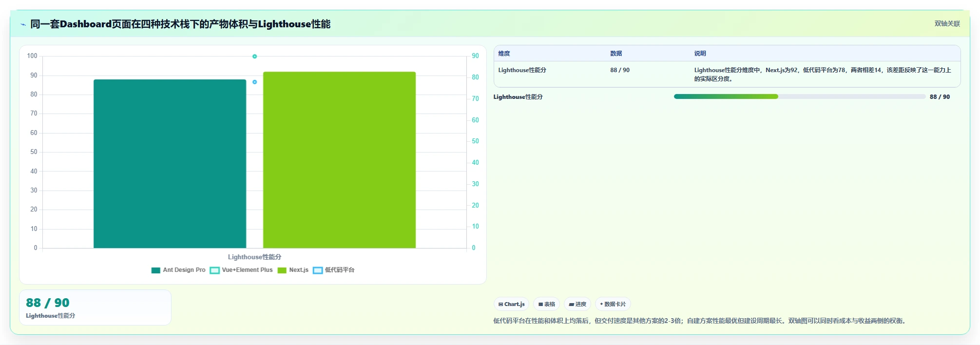Click the panel title about Dashboard技术栈

coord(180,24)
